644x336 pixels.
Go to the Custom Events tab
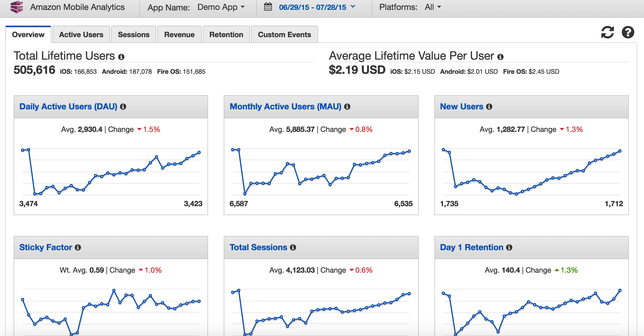[x=284, y=35]
